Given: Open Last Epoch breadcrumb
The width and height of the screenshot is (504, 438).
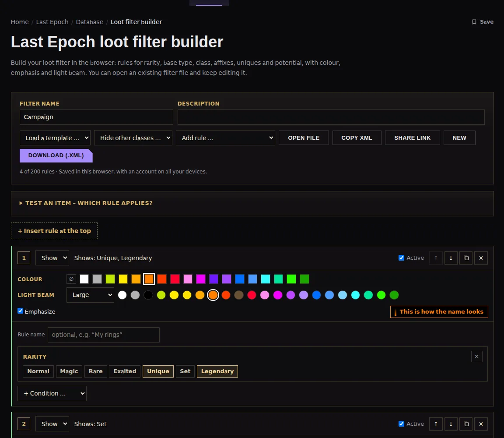Looking at the screenshot, I should [52, 22].
